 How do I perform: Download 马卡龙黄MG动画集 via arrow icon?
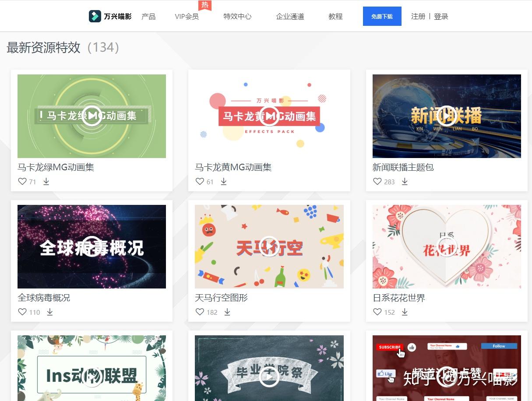click(x=223, y=181)
